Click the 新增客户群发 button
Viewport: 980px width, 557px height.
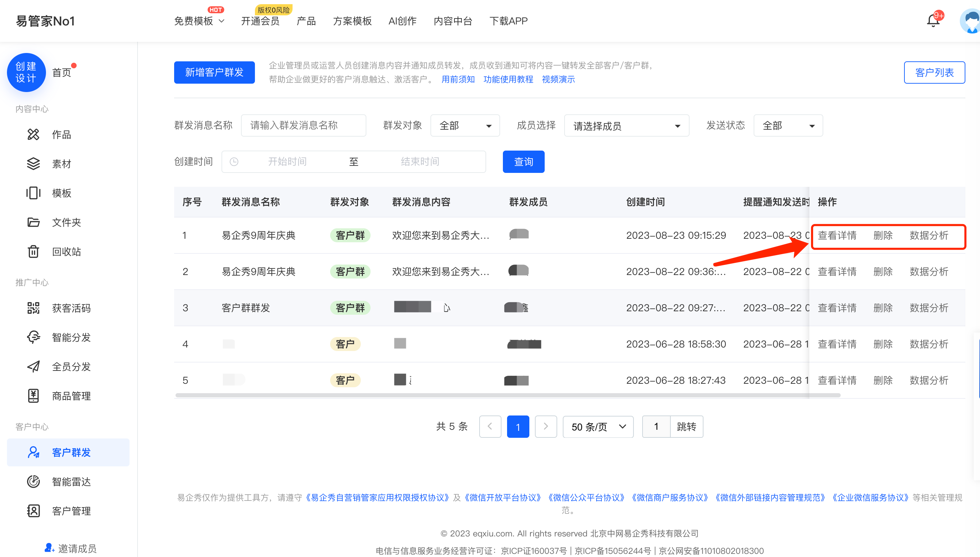(214, 72)
